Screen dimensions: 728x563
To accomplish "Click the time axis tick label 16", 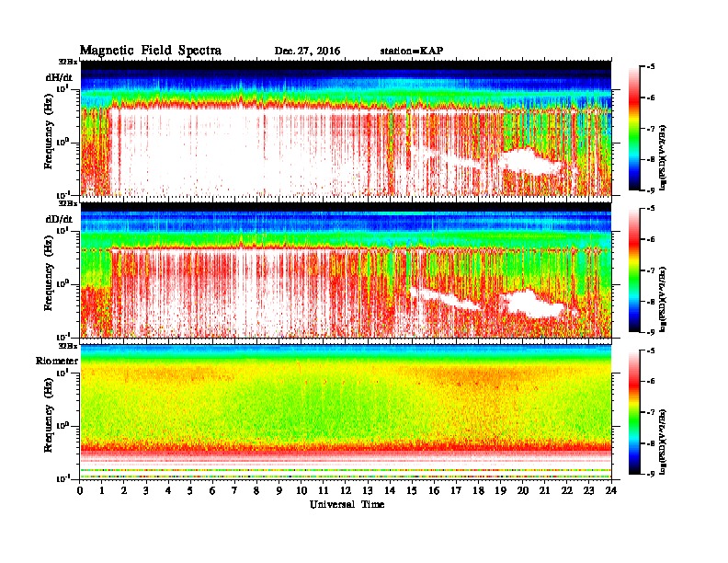I will 434,490.
